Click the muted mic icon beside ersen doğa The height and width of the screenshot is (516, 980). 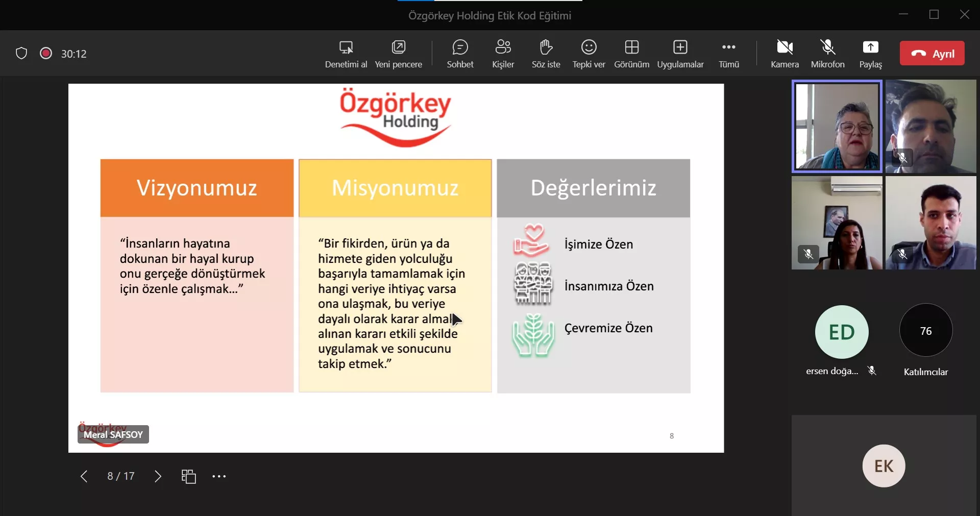click(x=872, y=371)
